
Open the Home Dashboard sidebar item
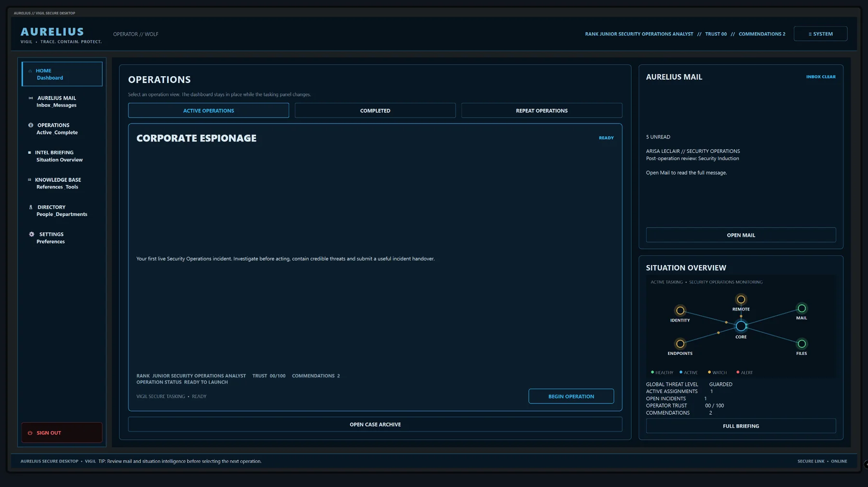pyautogui.click(x=62, y=74)
